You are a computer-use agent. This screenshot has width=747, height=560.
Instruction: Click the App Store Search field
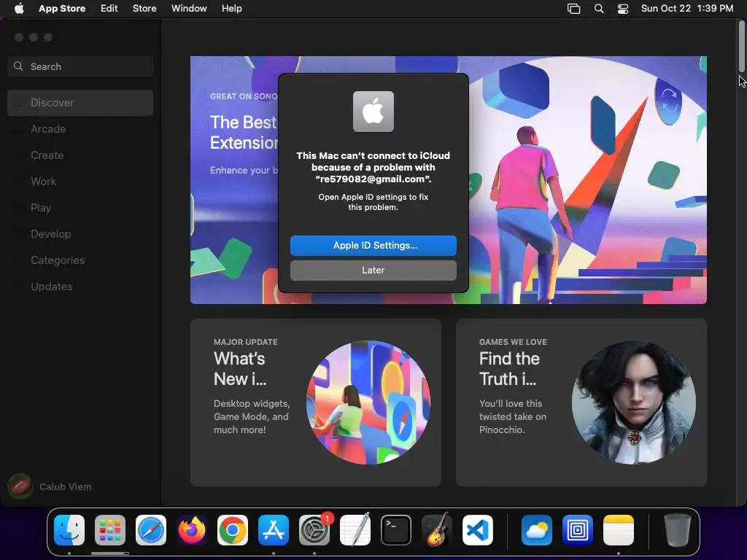(80, 66)
